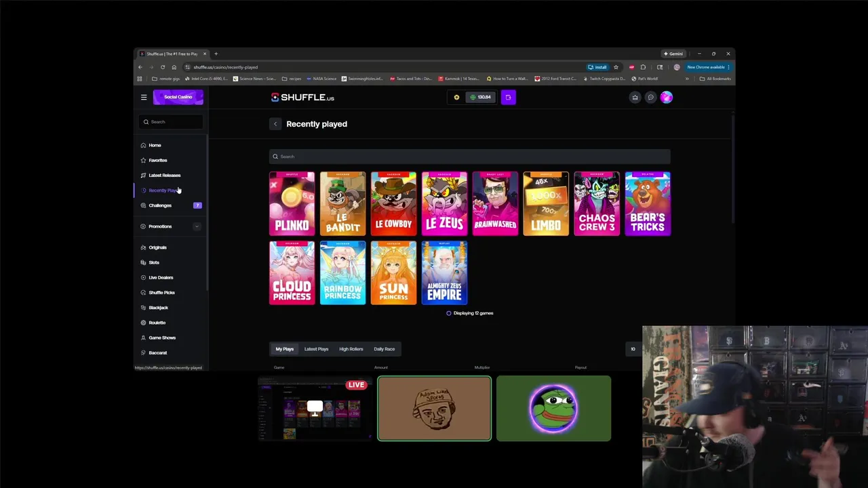Open the NASA Science bookmark

[321, 79]
